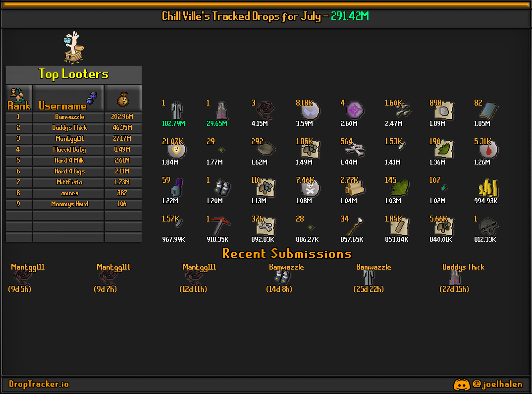
Task: Click the Flaccid Baby username
Action: (x=69, y=149)
